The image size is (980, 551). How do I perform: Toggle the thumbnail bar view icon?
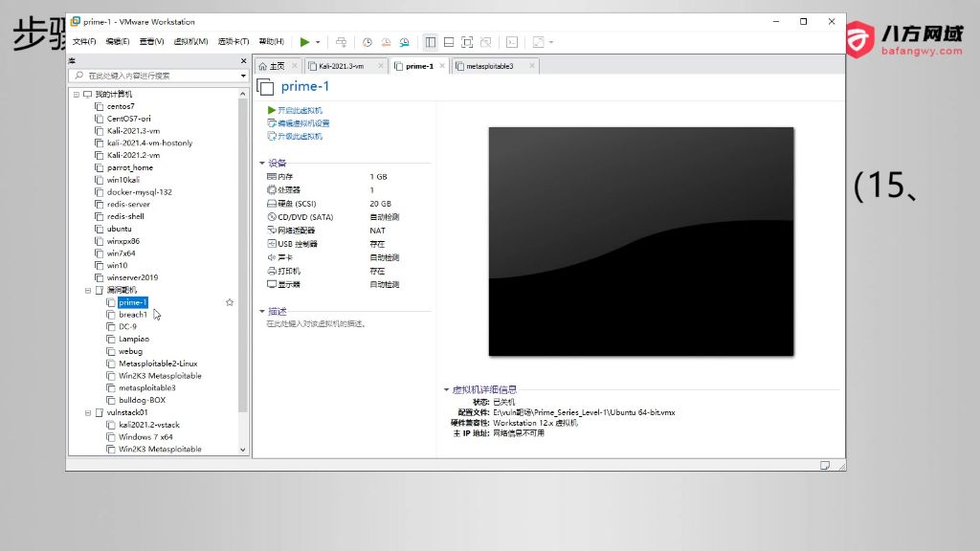[x=449, y=42]
